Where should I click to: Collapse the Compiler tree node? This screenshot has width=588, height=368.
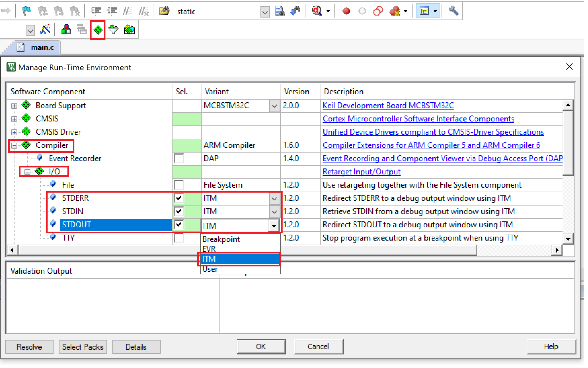point(14,145)
